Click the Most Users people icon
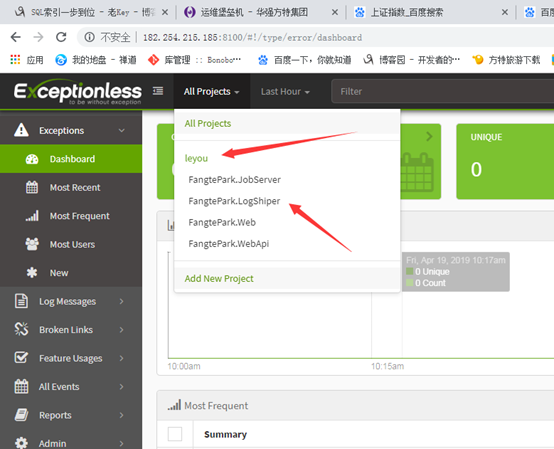 click(x=32, y=244)
